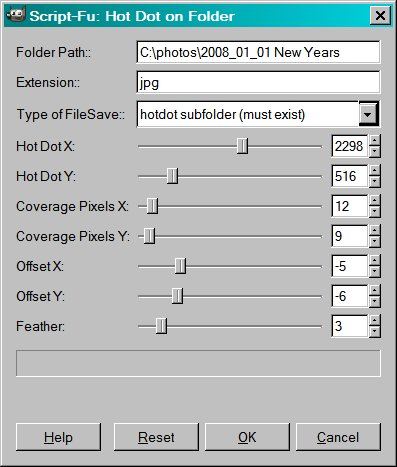The height and width of the screenshot is (467, 397).
Task: Close the Script-Fu dialog window
Action: [x=380, y=16]
